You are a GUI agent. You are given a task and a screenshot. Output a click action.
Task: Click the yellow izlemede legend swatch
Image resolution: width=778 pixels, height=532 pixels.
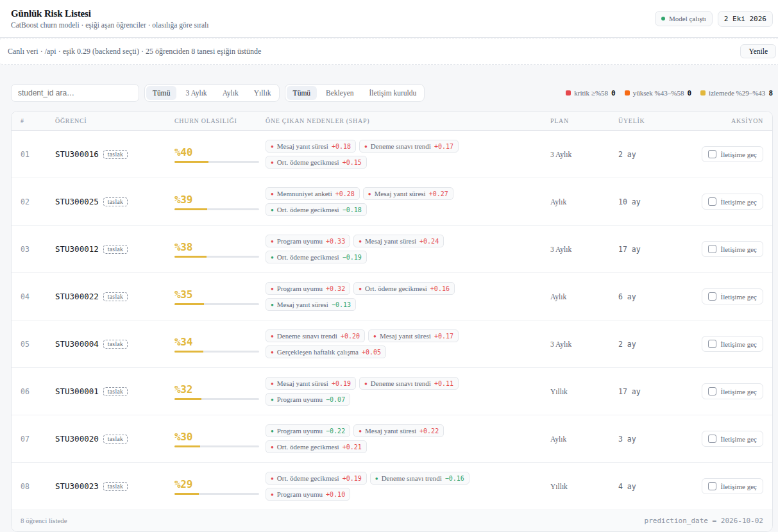(x=703, y=93)
